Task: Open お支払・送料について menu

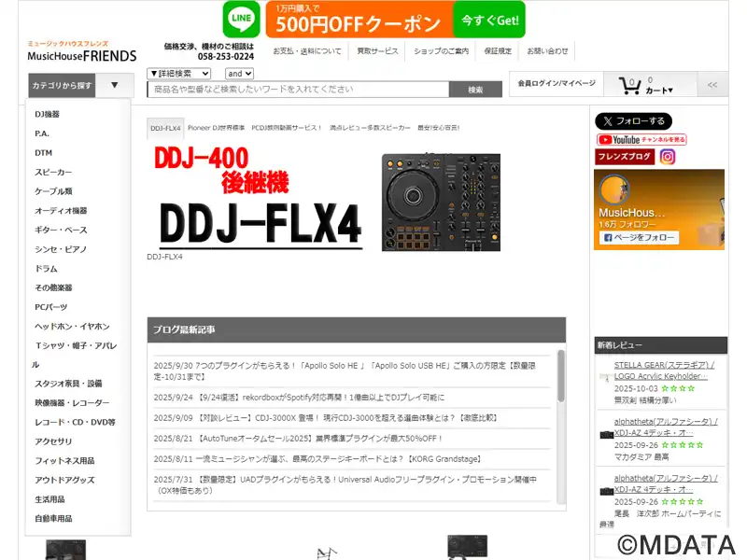Action: click(x=307, y=51)
